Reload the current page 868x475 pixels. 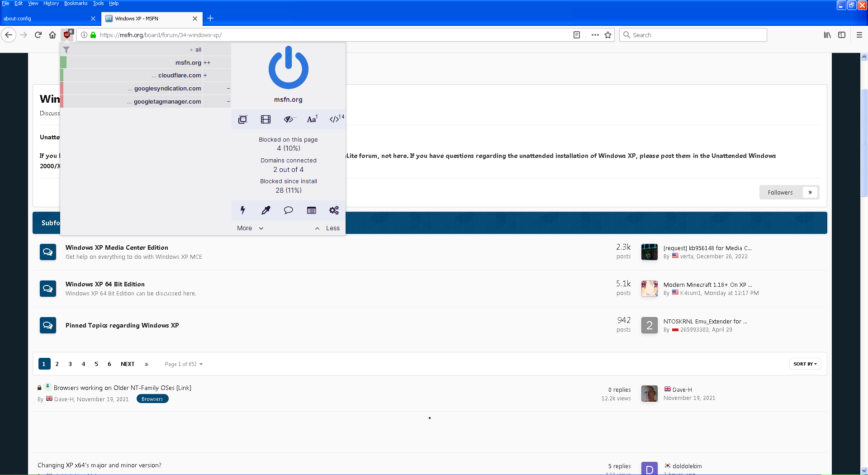[38, 35]
